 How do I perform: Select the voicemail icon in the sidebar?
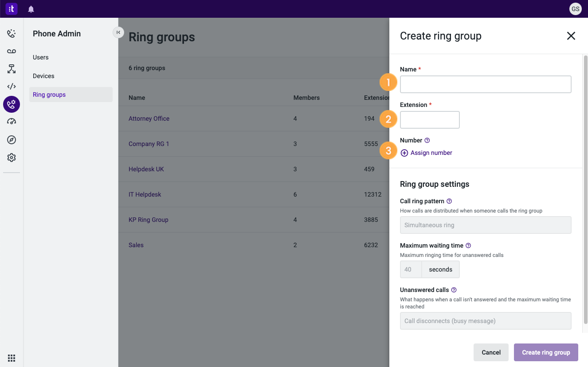tap(11, 51)
